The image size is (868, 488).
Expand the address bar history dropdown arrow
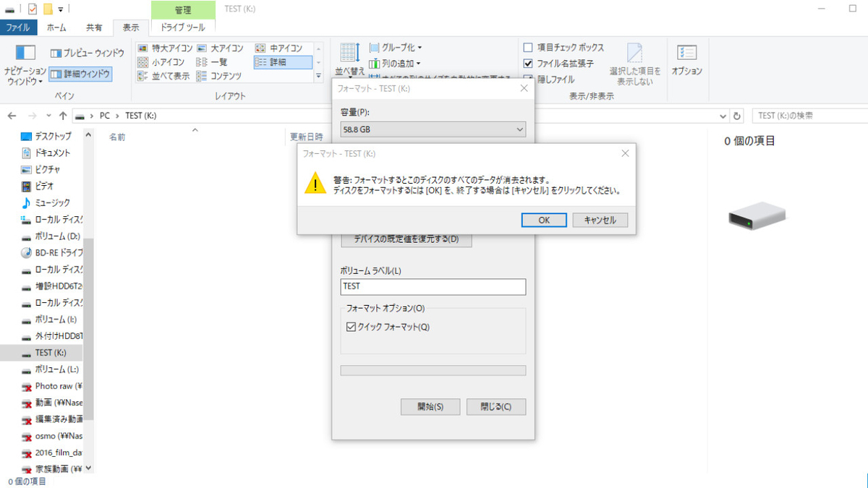point(723,116)
